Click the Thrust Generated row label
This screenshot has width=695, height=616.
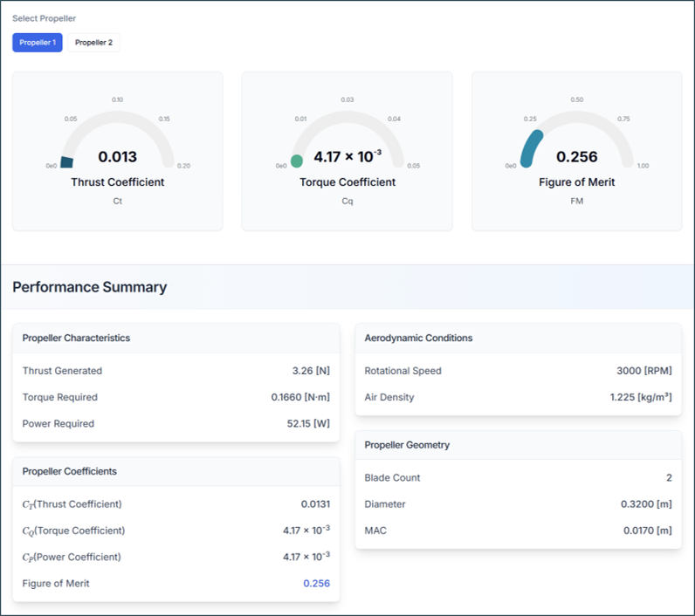tap(62, 371)
